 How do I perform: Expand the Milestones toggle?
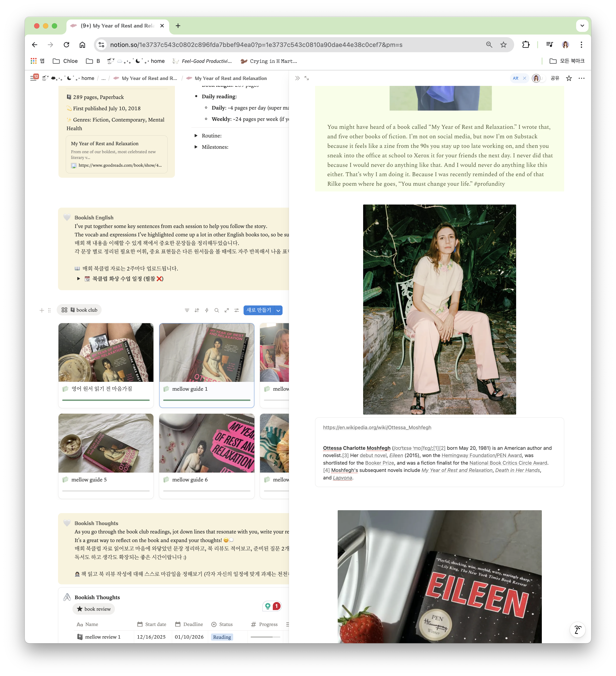[x=196, y=147]
